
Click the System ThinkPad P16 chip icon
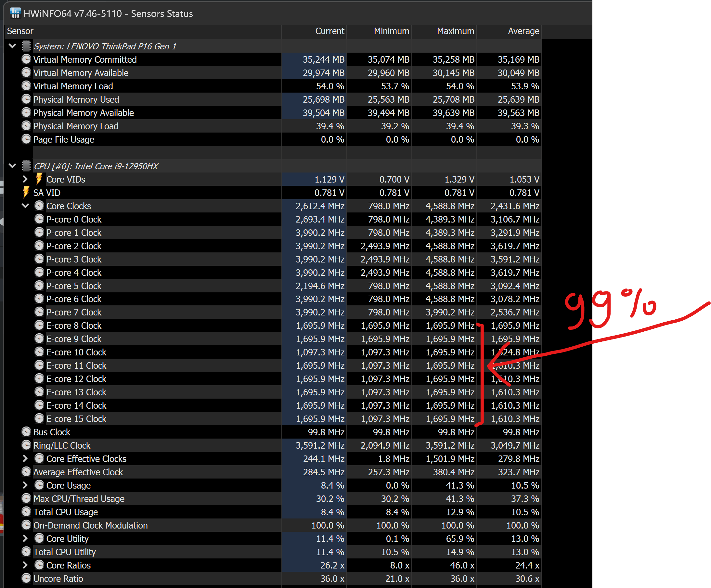[26, 46]
